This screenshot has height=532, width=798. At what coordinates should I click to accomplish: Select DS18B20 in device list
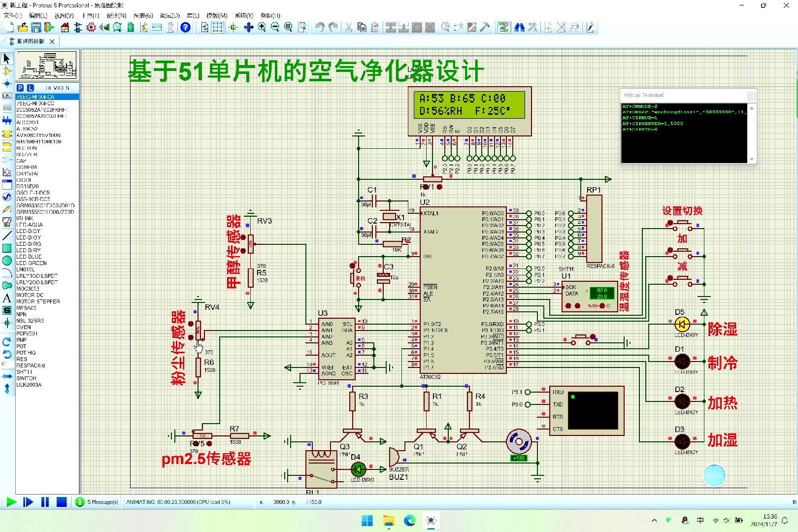click(x=47, y=187)
